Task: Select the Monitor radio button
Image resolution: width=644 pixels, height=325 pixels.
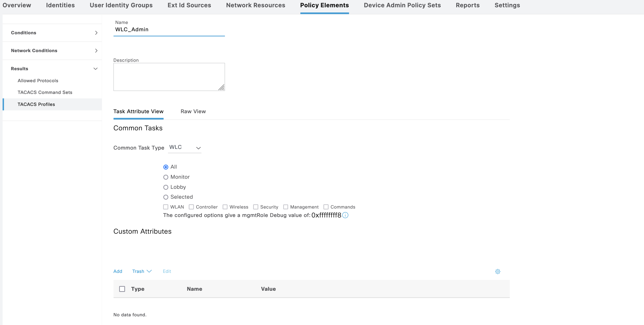Action: (165, 177)
